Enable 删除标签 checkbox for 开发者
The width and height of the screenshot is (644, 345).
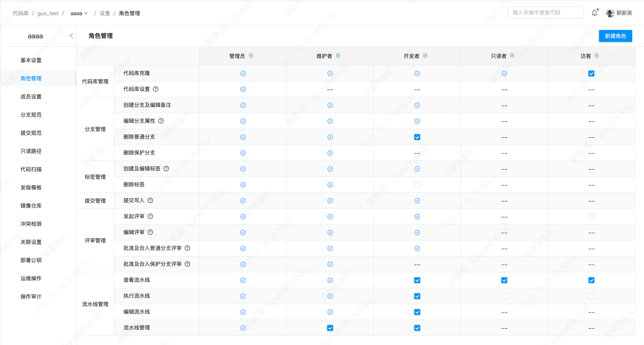coord(417,184)
